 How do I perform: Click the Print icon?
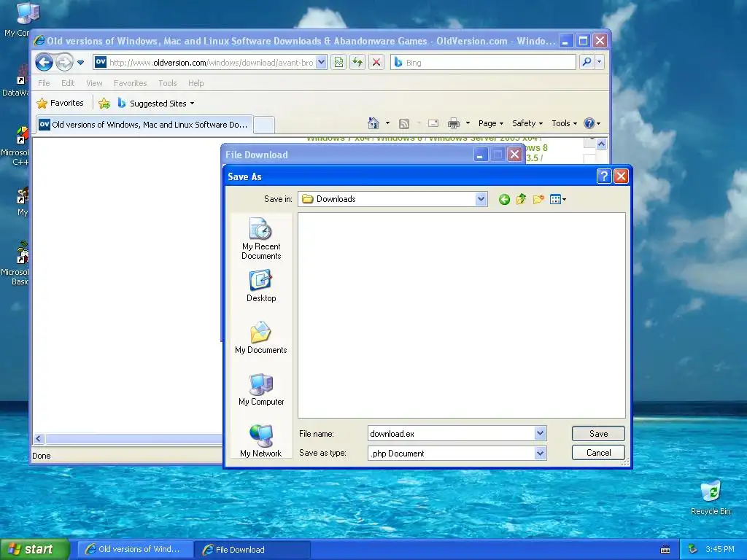pos(454,123)
